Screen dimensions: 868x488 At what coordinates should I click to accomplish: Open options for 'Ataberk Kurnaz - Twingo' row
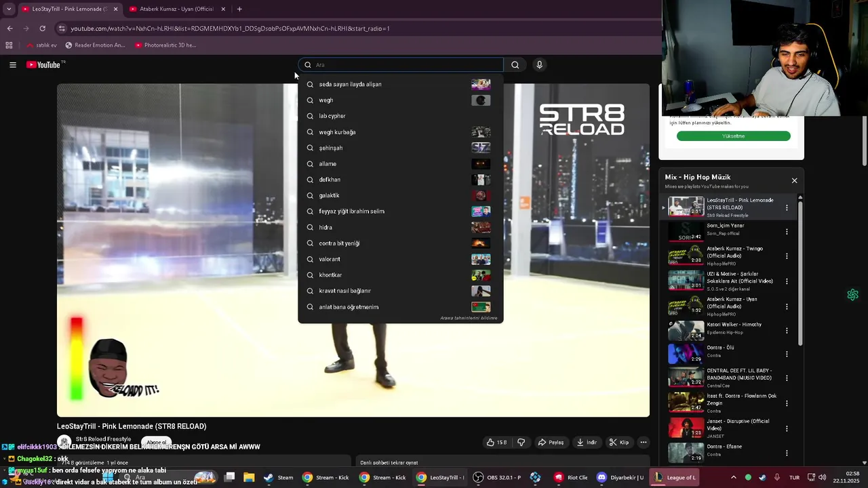(787, 256)
